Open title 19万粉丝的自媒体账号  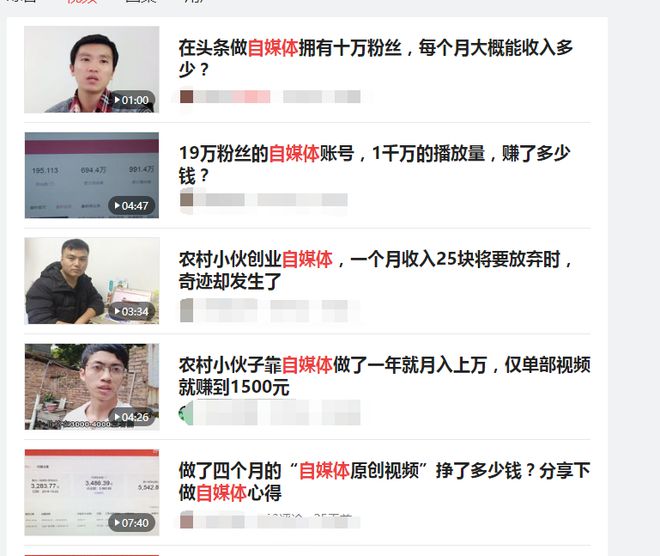pos(374,164)
